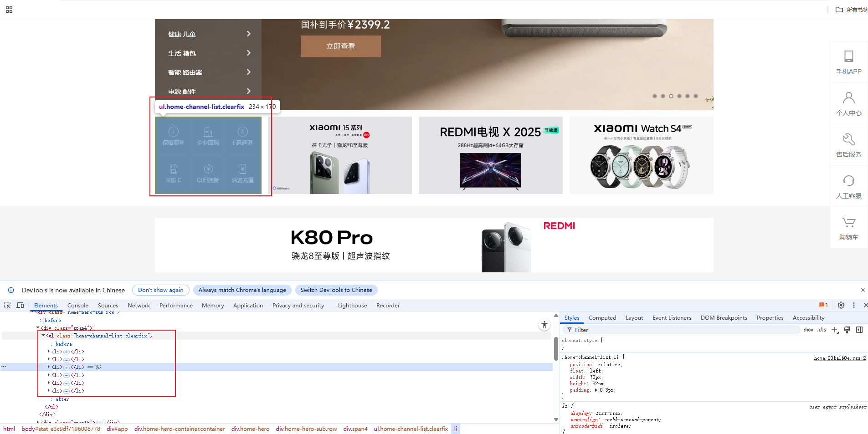Open the Lighthouse tab
868x434 pixels.
[x=352, y=306]
